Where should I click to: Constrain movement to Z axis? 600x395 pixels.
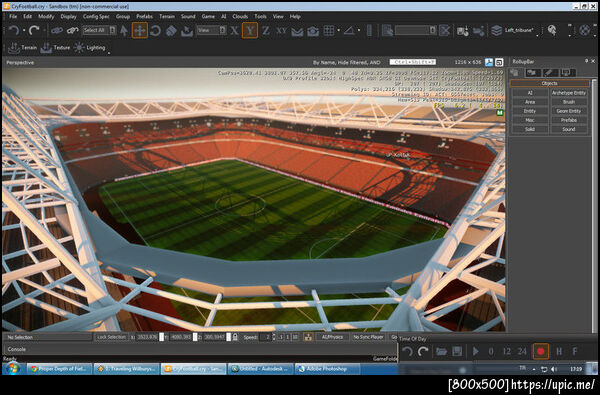tap(266, 30)
